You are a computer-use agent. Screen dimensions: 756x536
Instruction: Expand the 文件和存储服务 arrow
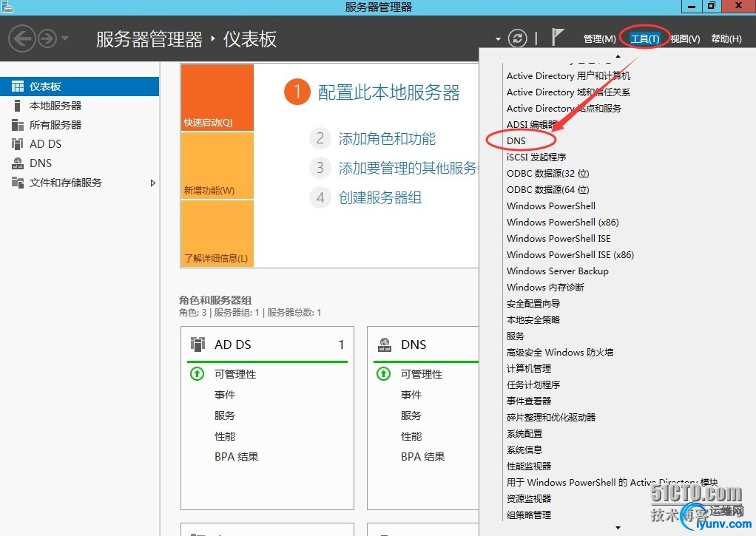pyautogui.click(x=153, y=183)
